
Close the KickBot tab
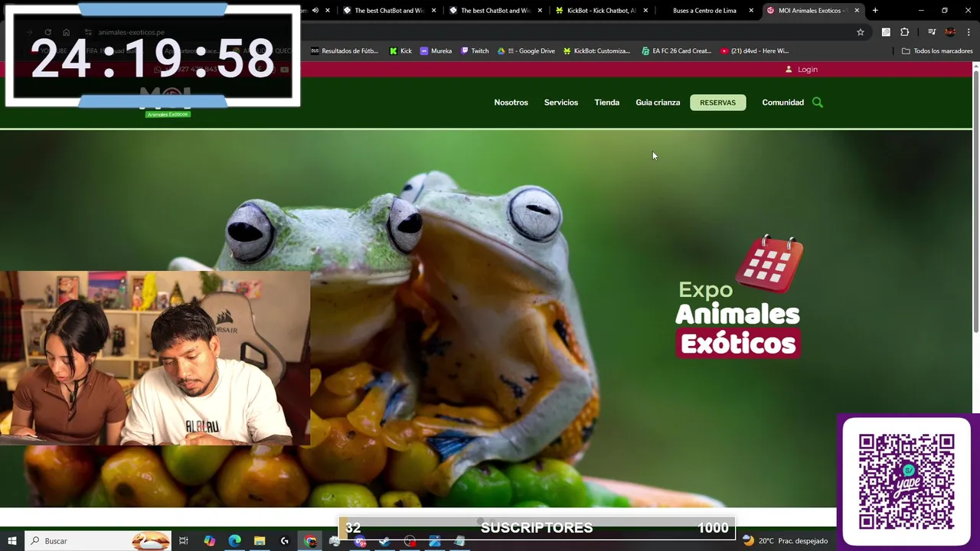645,11
